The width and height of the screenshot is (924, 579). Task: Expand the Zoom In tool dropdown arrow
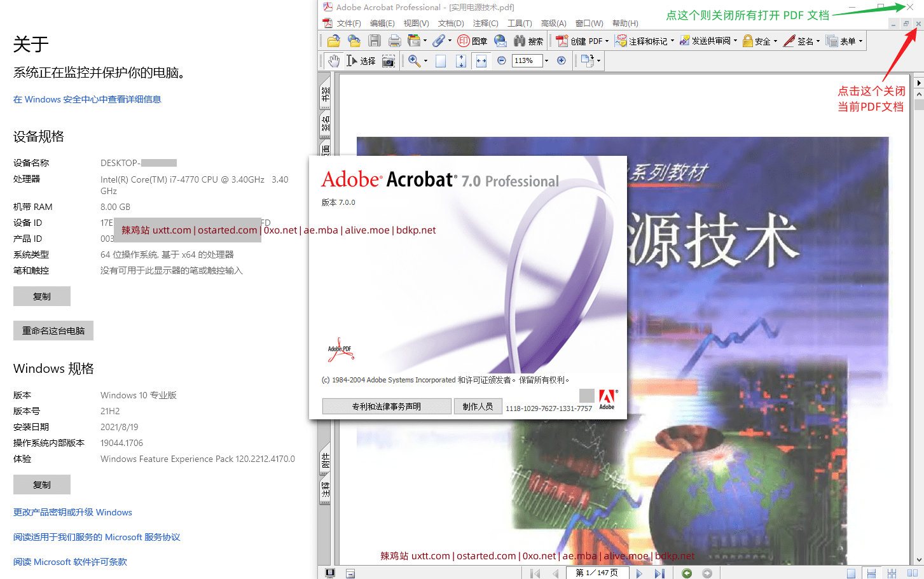point(425,60)
